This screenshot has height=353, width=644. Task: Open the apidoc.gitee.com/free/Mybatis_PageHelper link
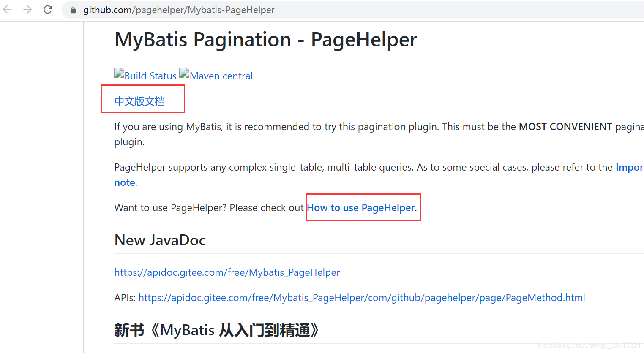(227, 272)
